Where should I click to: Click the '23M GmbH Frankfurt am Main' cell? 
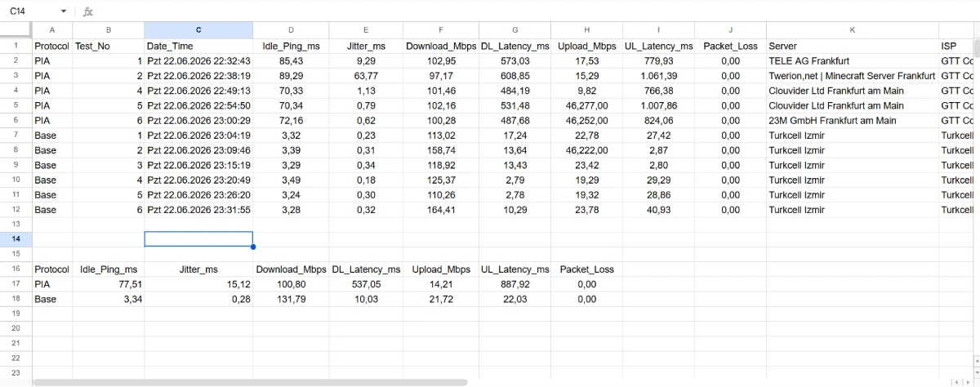(852, 120)
